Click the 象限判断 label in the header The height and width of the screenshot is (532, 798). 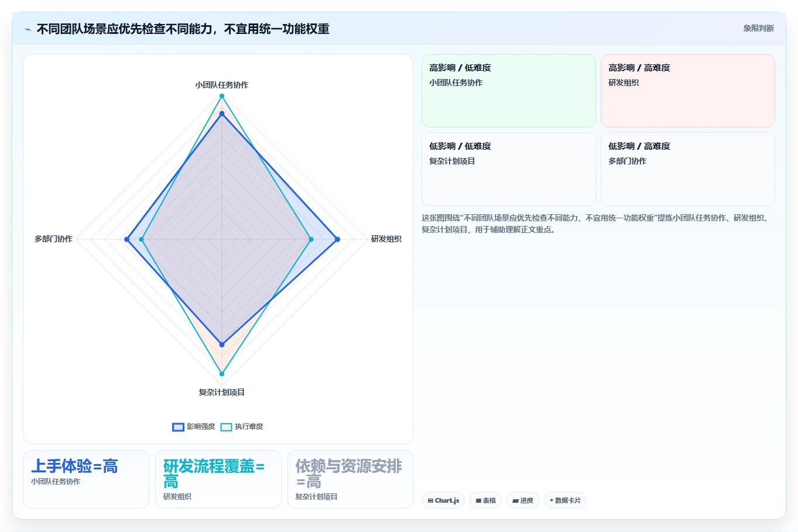tap(758, 28)
